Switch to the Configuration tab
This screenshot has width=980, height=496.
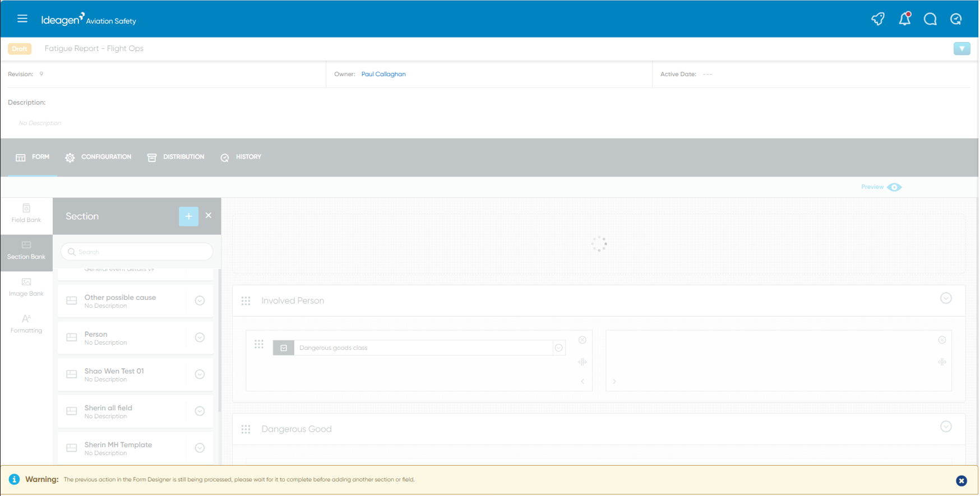pyautogui.click(x=98, y=157)
